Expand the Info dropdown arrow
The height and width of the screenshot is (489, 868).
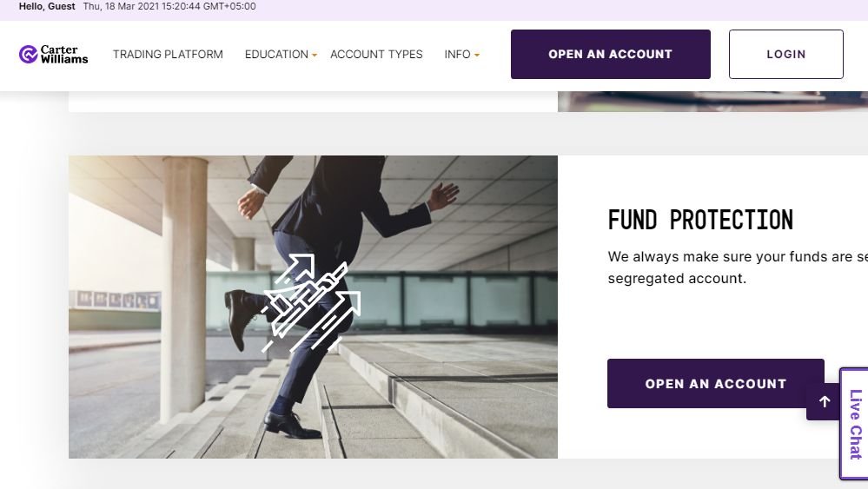(477, 56)
